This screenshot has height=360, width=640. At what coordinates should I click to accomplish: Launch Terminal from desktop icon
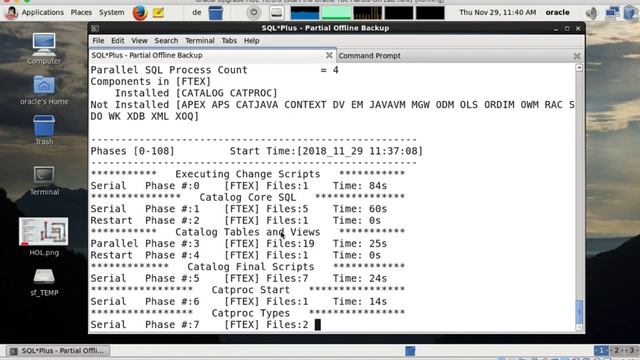point(44,180)
